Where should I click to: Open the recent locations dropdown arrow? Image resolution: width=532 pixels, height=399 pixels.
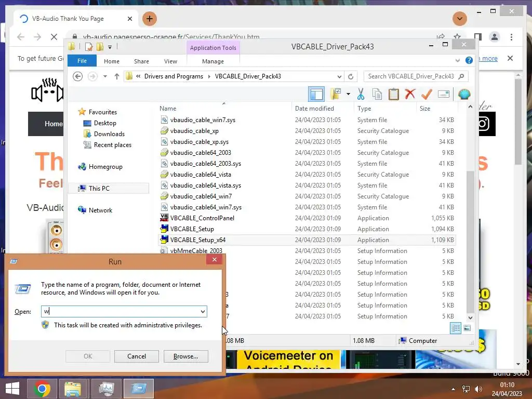(x=105, y=76)
